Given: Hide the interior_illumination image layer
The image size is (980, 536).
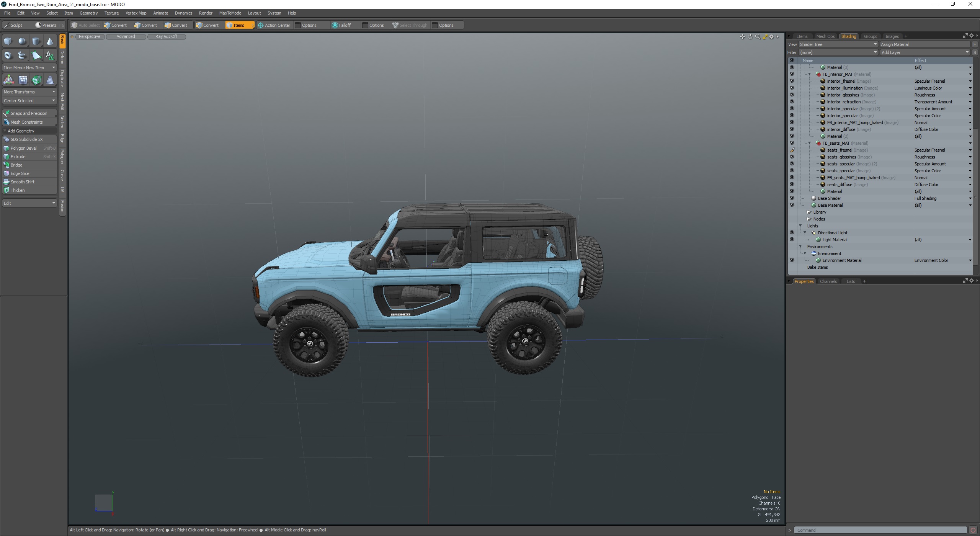Looking at the screenshot, I should point(792,88).
